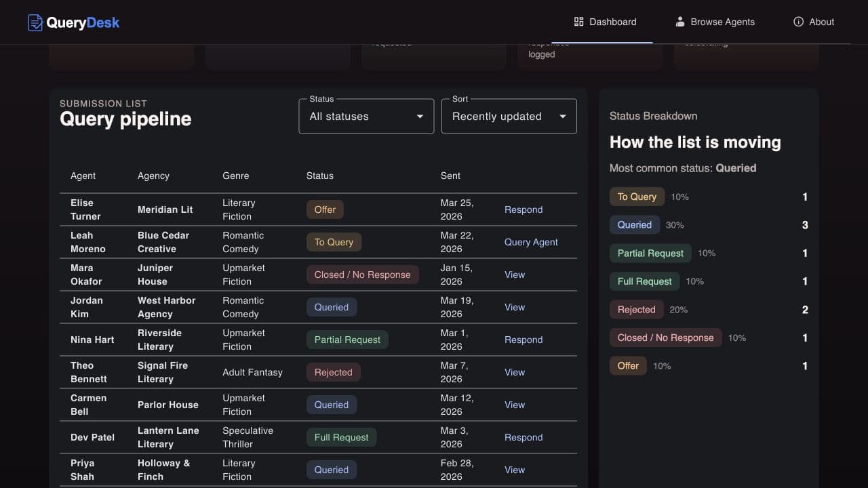This screenshot has width=868, height=488.
Task: Click View for Carmen Bell
Action: click(515, 405)
